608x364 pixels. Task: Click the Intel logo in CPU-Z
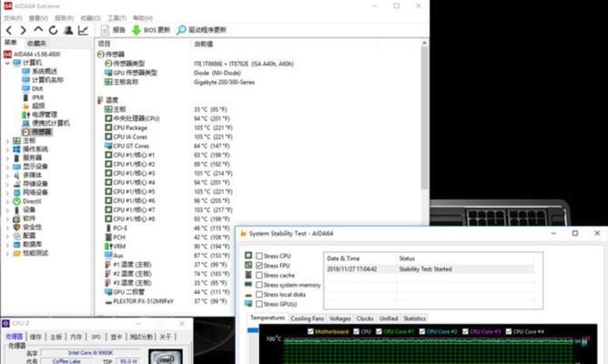(166, 359)
